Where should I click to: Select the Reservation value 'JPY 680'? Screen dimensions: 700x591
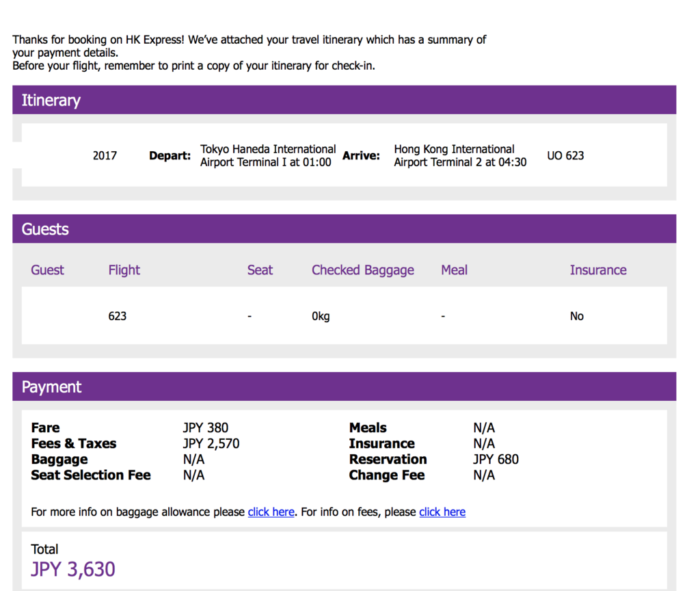click(496, 459)
